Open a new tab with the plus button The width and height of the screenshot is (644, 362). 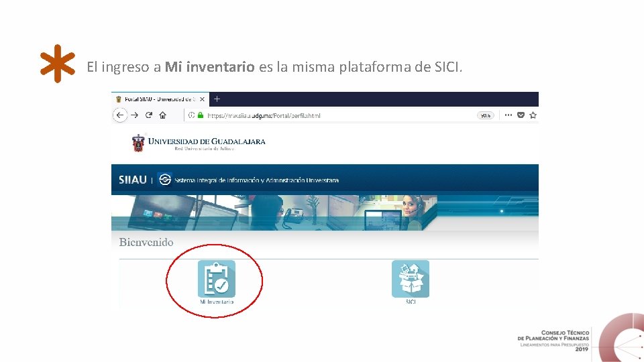coord(217,99)
